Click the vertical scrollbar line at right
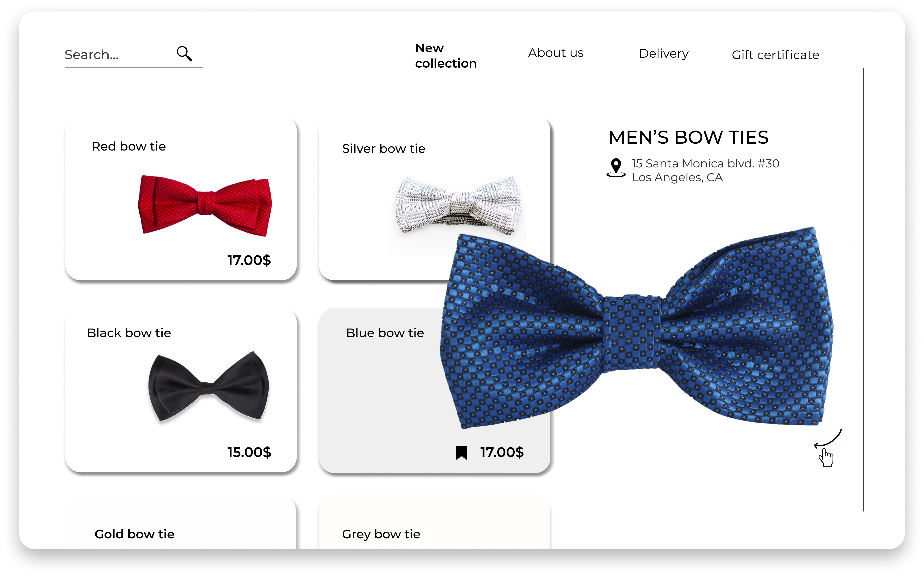This screenshot has height=576, width=924. [x=863, y=290]
